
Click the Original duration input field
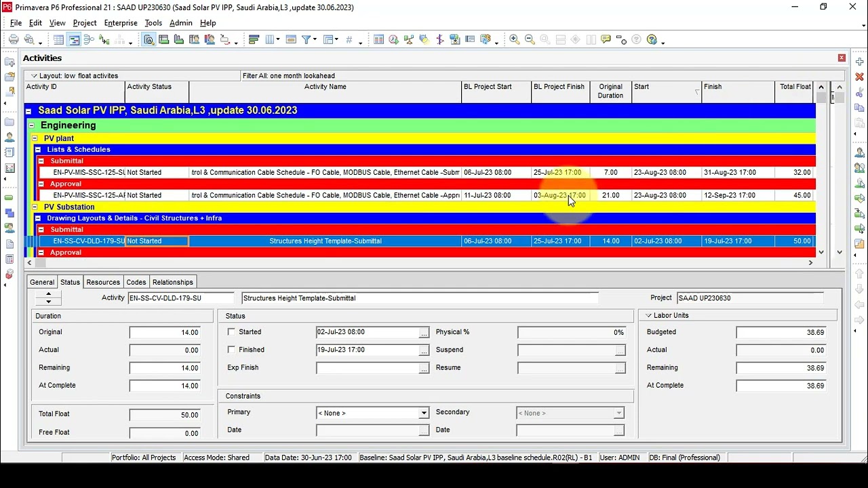coord(165,333)
